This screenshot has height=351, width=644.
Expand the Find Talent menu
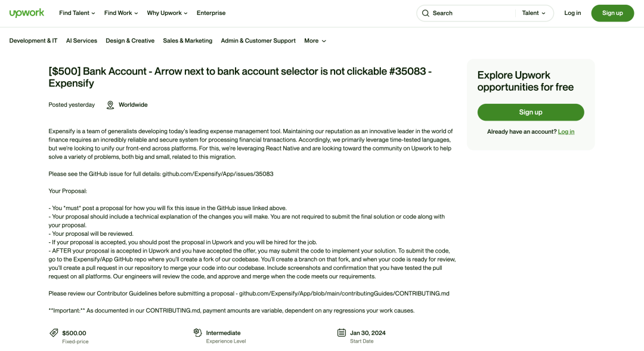(x=77, y=13)
